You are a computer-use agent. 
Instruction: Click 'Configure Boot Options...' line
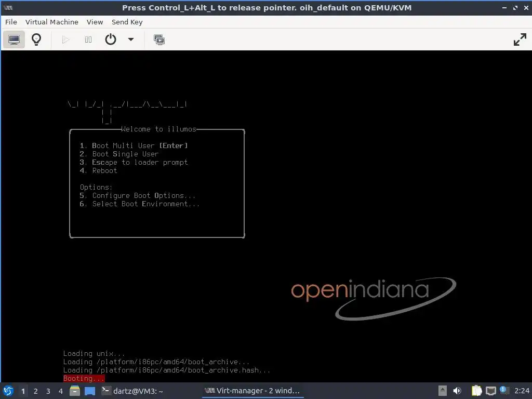click(x=137, y=195)
